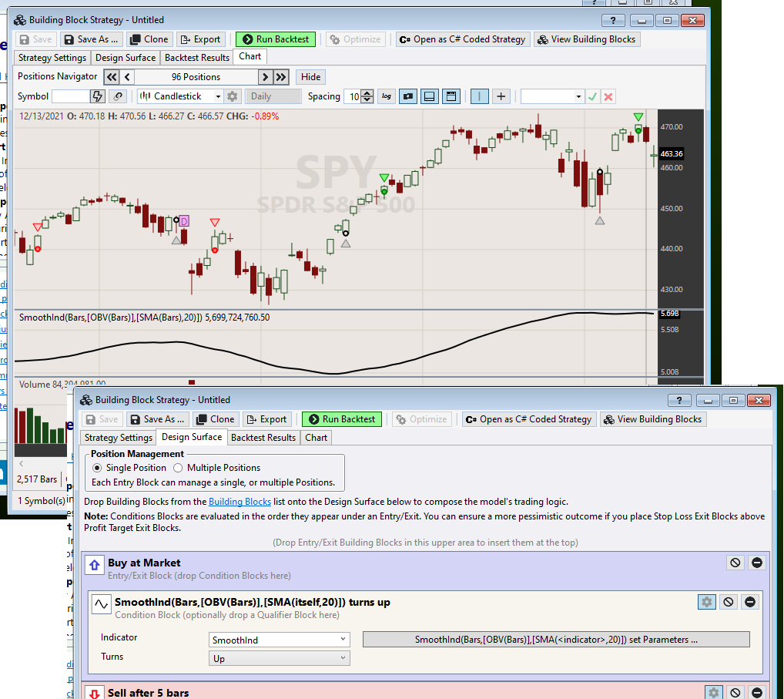Click Save As in the front window
This screenshot has width=784, height=699.
click(x=158, y=419)
